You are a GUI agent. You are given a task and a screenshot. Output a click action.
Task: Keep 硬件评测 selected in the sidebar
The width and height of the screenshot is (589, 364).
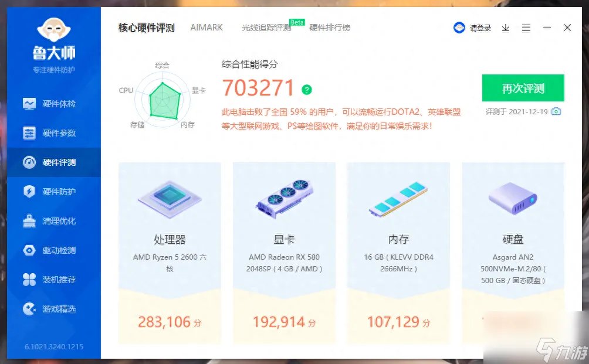[50, 162]
